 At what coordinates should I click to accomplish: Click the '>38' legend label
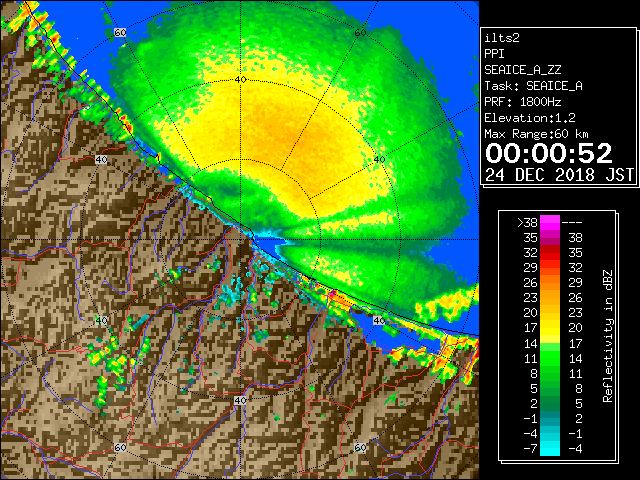(x=527, y=222)
